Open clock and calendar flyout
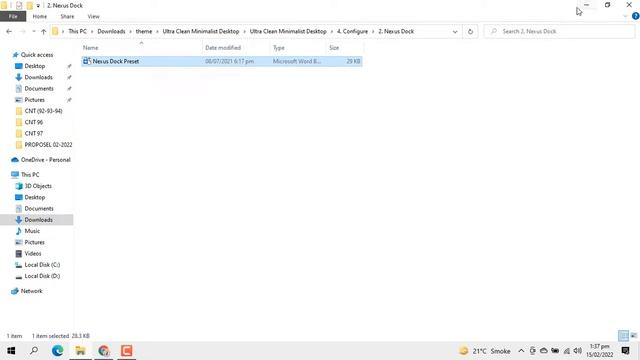The width and height of the screenshot is (640, 360). [600, 351]
